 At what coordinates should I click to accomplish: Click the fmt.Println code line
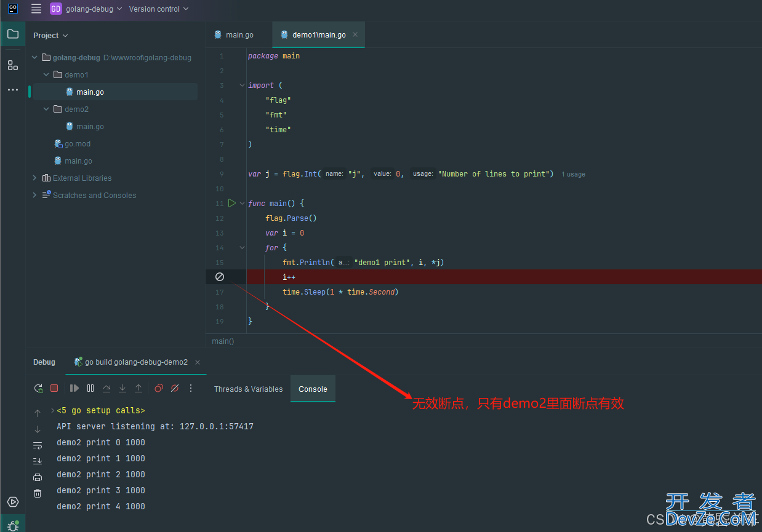tap(363, 262)
